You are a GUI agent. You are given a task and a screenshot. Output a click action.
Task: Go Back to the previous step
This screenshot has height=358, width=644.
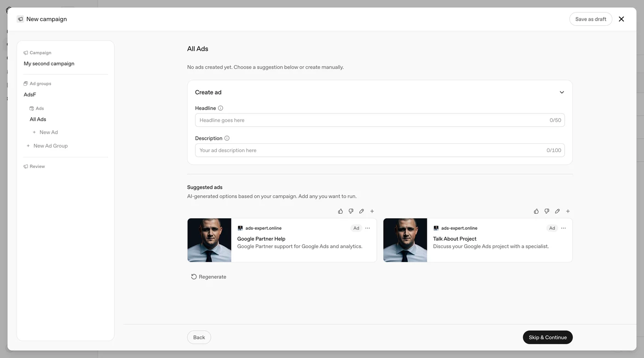pos(199,337)
